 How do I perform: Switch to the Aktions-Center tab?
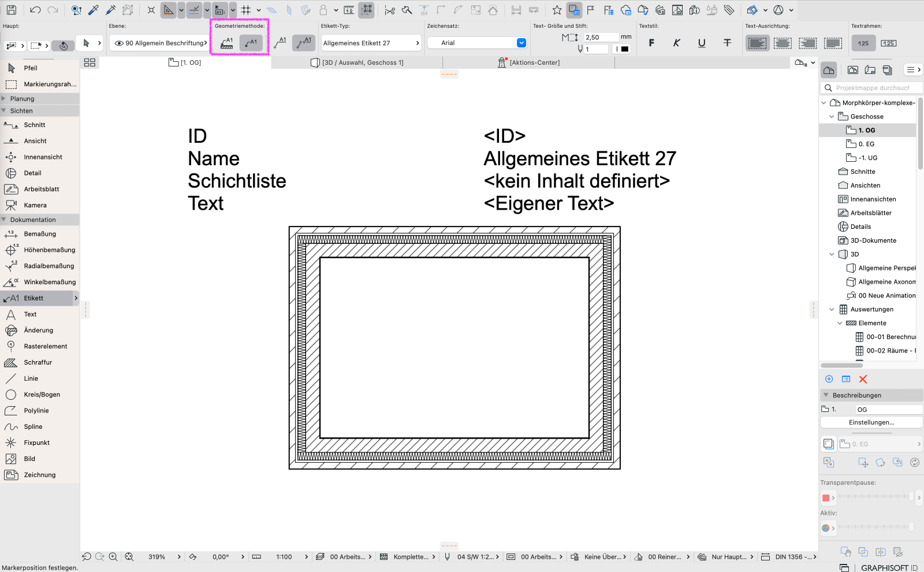528,62
